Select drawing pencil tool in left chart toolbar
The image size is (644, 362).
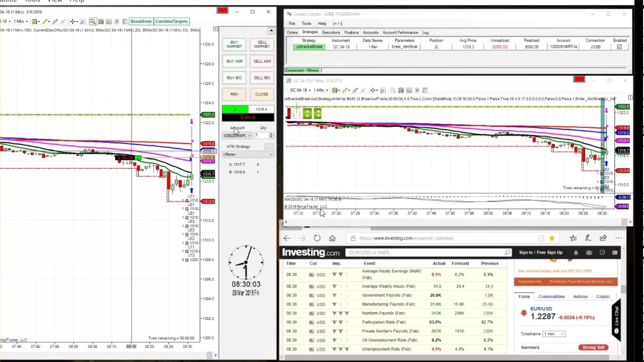pos(45,21)
